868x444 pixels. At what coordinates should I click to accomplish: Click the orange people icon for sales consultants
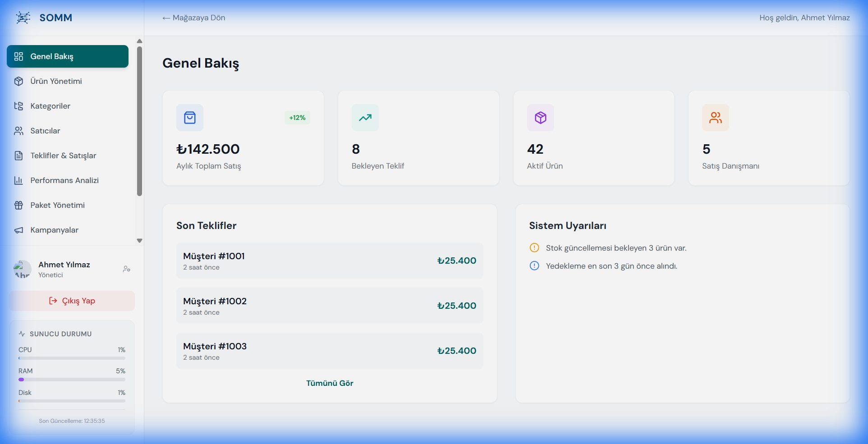(x=715, y=118)
